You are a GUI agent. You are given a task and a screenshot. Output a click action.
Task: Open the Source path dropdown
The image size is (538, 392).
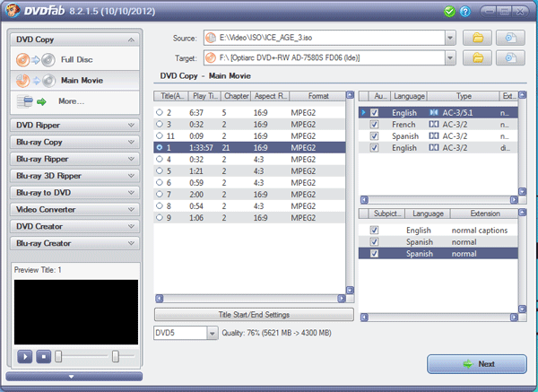point(450,38)
